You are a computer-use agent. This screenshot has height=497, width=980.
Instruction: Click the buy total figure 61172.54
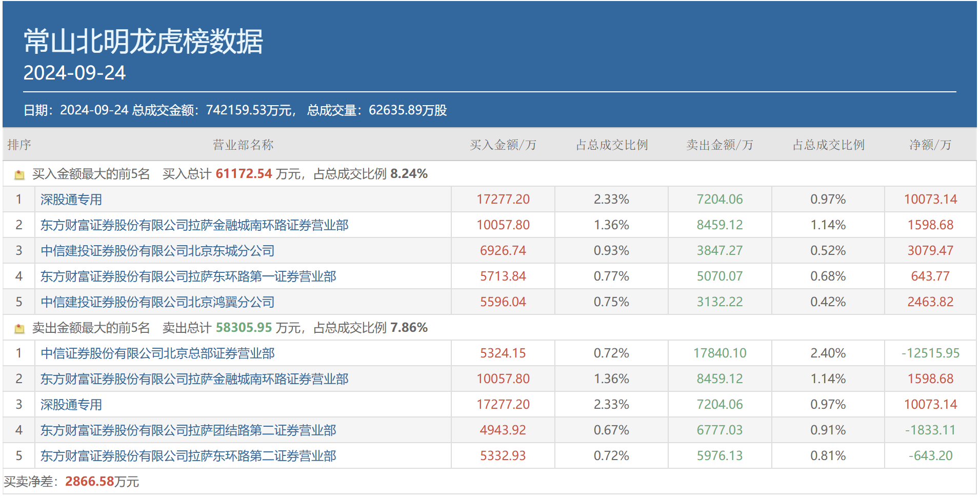point(244,174)
